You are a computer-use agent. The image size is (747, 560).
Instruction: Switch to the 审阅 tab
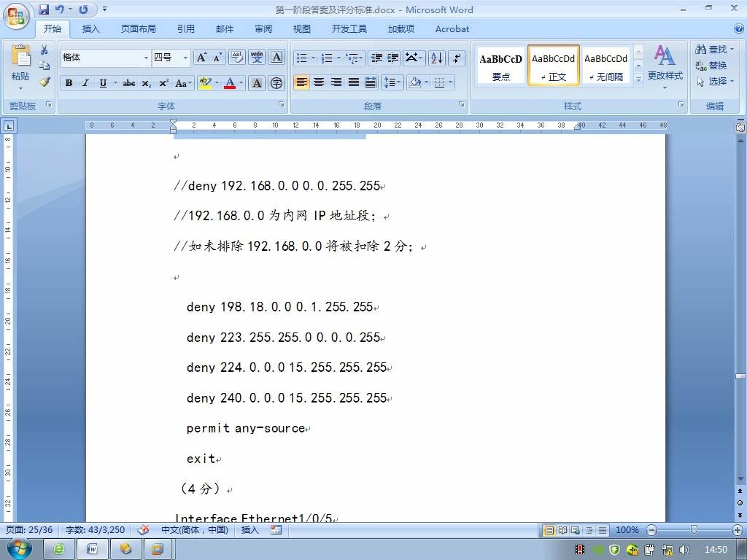click(x=263, y=29)
